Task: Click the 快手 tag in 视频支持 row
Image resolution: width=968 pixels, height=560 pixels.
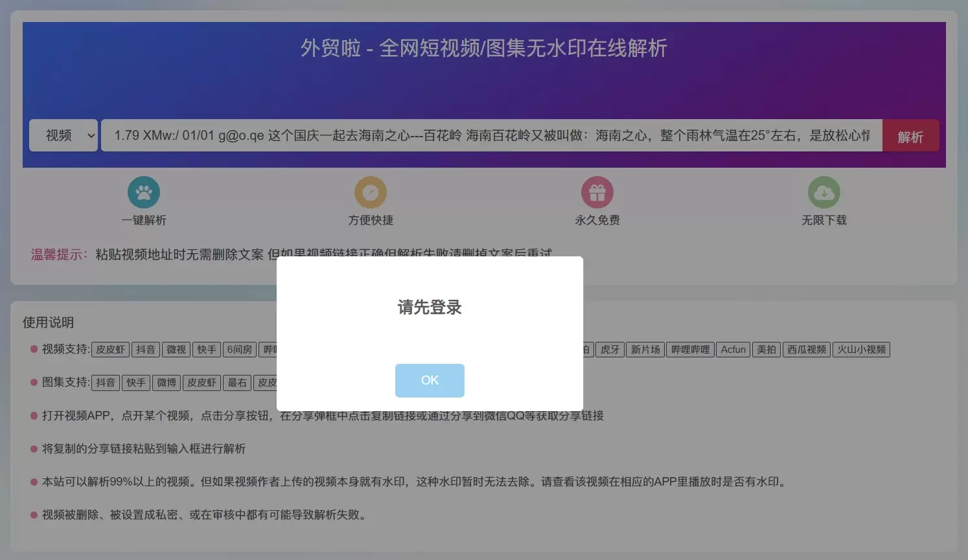Action: [x=207, y=350]
